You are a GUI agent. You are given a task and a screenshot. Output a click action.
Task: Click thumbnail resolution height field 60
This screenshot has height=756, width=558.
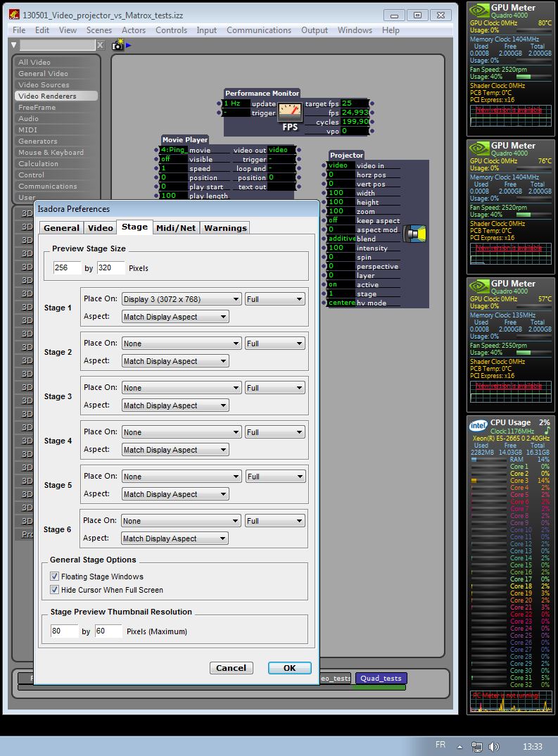pos(108,631)
